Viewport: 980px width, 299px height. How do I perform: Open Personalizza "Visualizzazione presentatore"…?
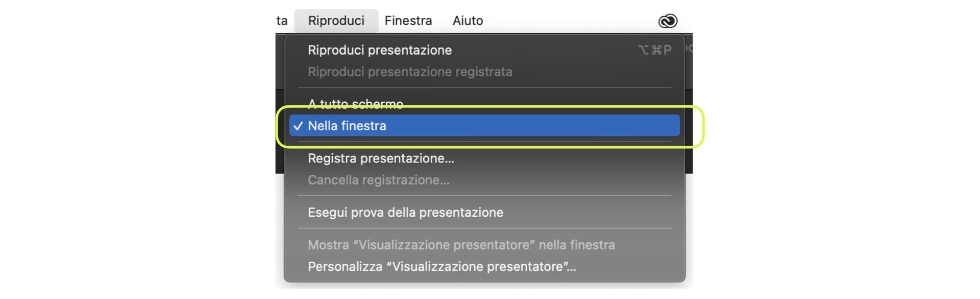442,267
